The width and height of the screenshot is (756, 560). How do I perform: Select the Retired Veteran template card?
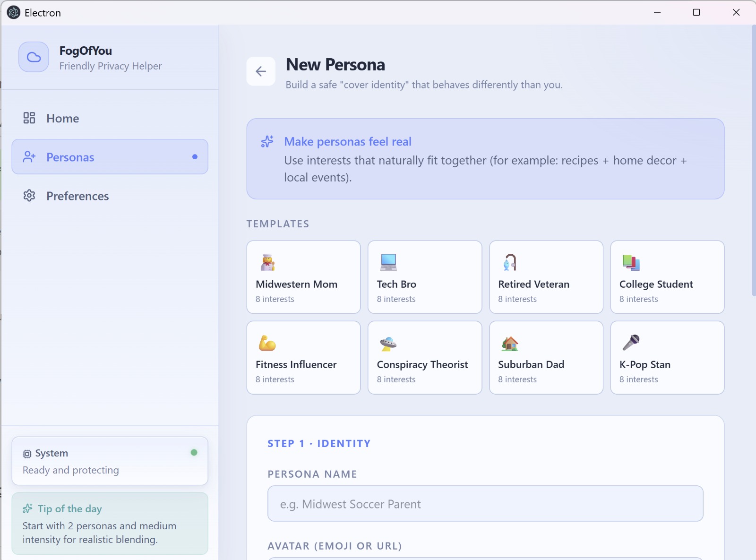[x=546, y=277]
